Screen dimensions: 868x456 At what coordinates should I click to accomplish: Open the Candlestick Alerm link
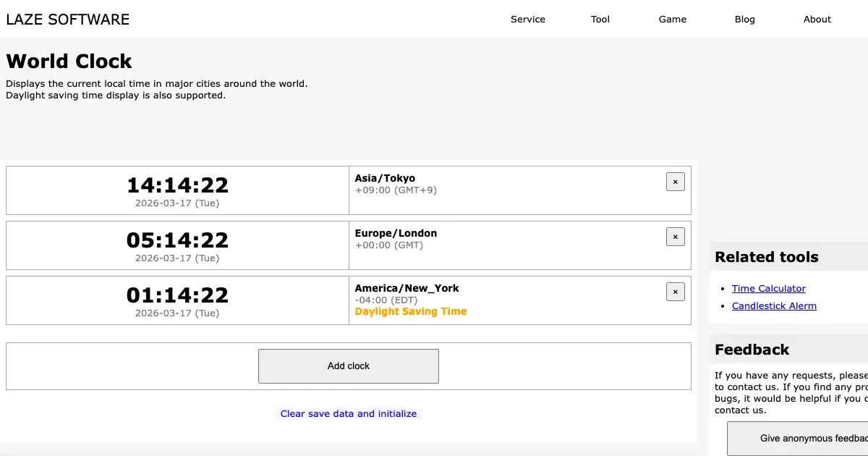coord(774,306)
